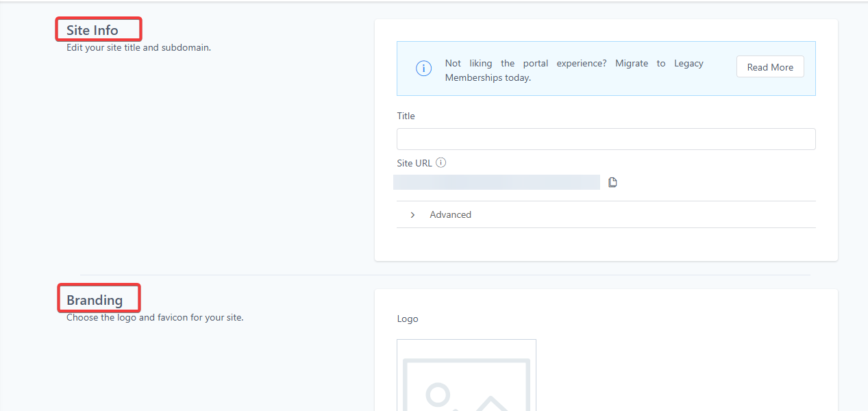This screenshot has width=868, height=411.
Task: Select the Branding section heading
Action: click(95, 300)
